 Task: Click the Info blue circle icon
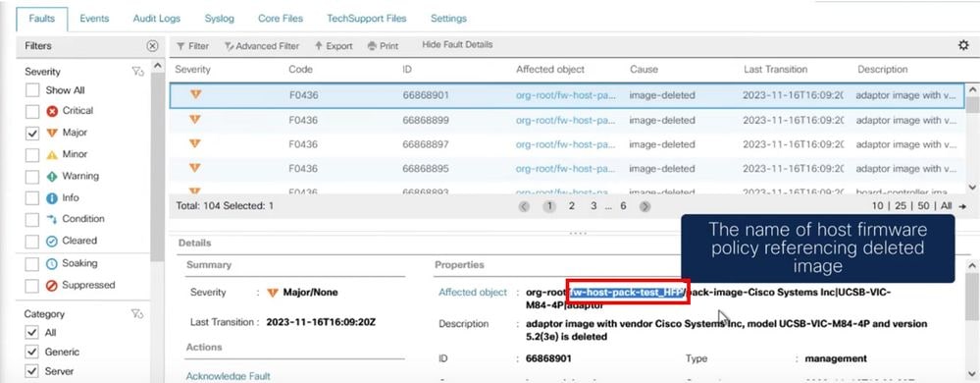(x=52, y=198)
